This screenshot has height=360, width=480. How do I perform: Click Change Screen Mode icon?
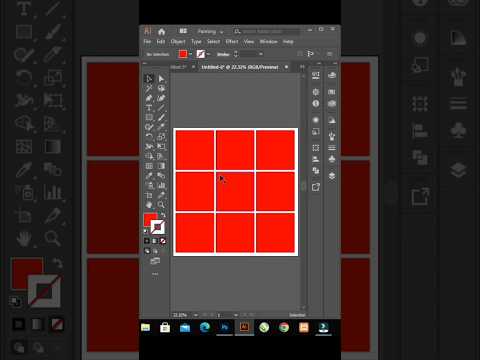tap(155, 261)
